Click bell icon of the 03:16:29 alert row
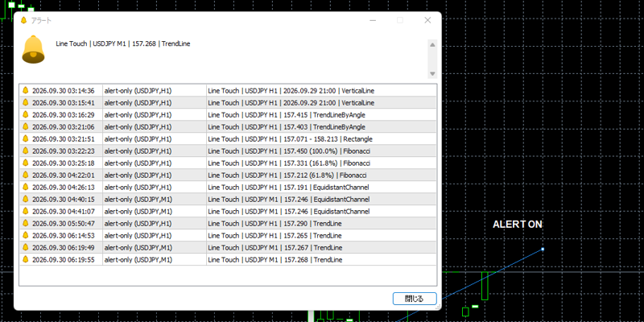The width and height of the screenshot is (644, 322). pos(26,114)
